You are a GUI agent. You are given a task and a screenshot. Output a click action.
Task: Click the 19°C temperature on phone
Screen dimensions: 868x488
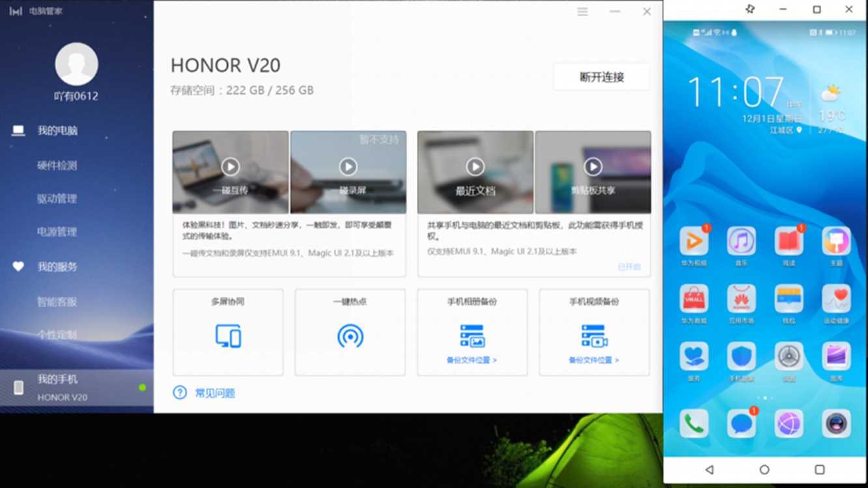832,115
